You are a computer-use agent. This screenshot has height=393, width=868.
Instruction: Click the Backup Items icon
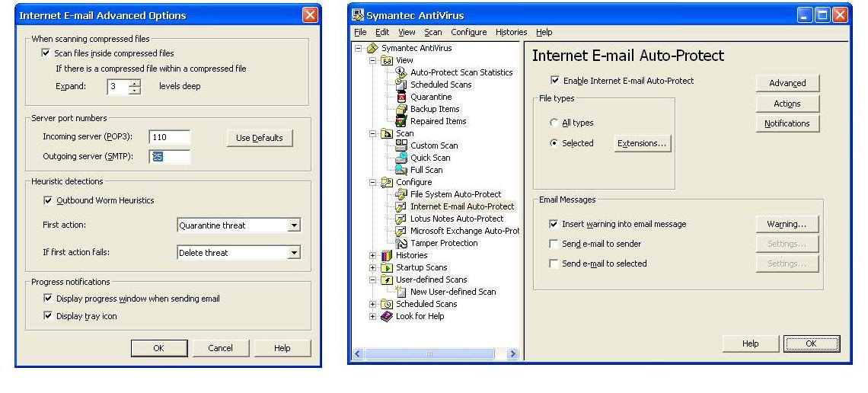[x=401, y=109]
